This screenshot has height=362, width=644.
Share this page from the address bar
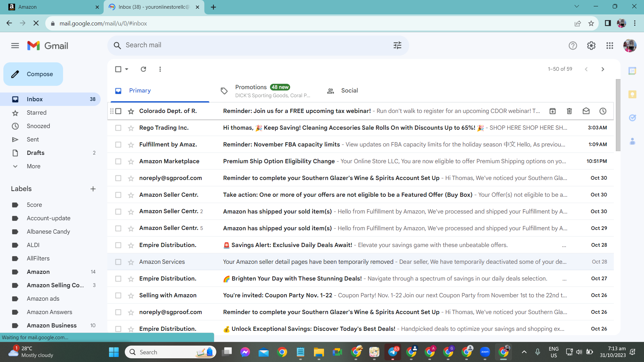[x=578, y=23]
